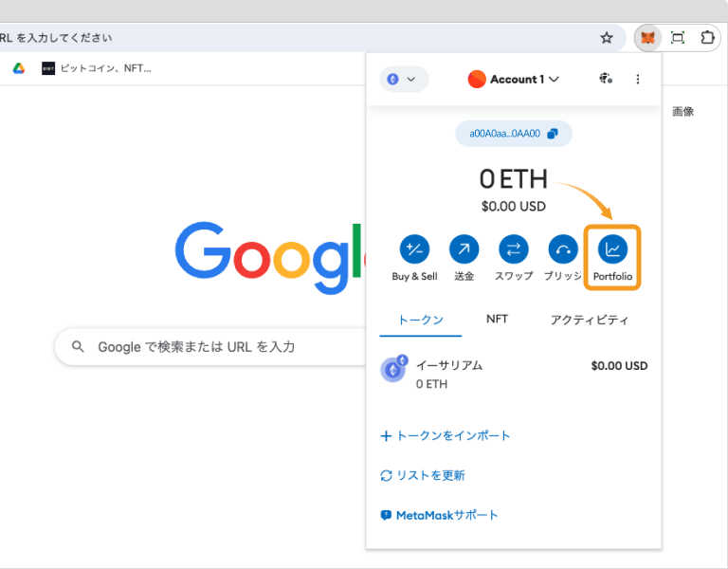Open the screen capture extension icon
Viewport: 728px width, 569px height.
tap(678, 38)
